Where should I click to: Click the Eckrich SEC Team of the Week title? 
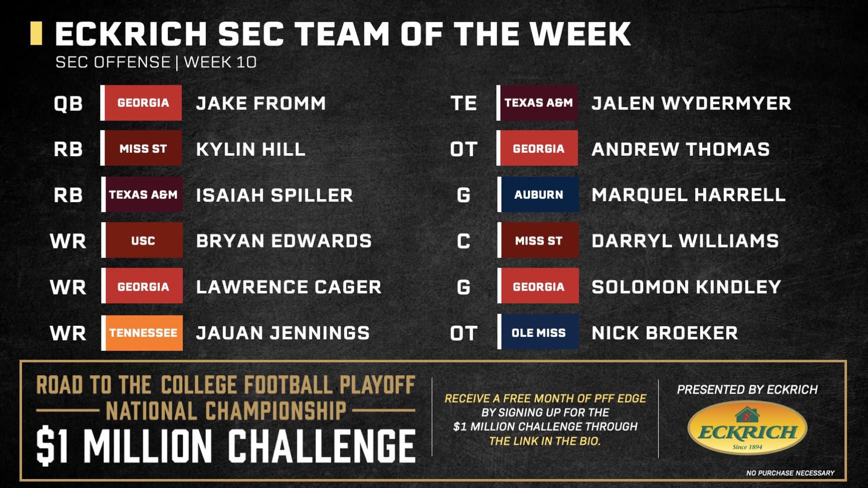343,34
